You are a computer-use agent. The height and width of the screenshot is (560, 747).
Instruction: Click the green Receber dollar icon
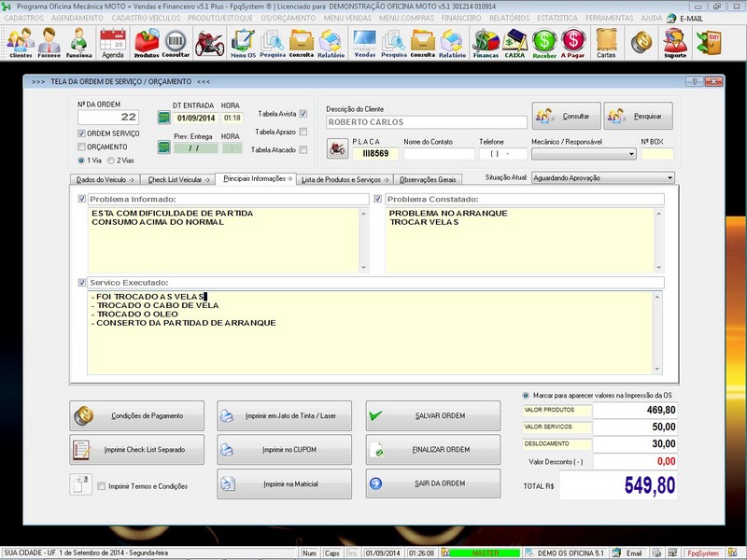544,42
